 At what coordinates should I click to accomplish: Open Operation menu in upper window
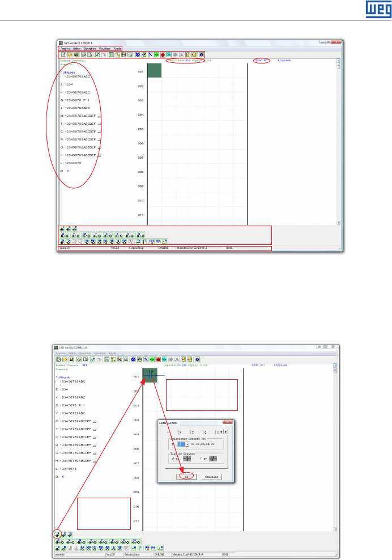(90, 49)
